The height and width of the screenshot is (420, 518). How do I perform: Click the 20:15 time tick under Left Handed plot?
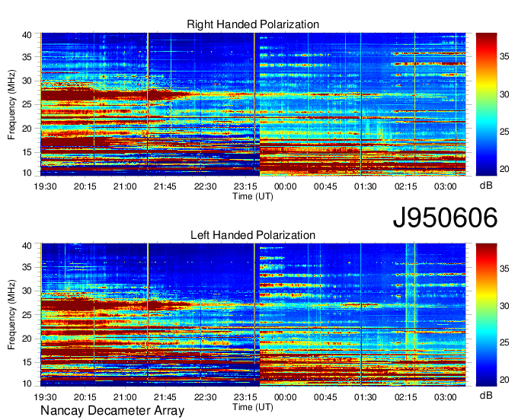[85, 397]
